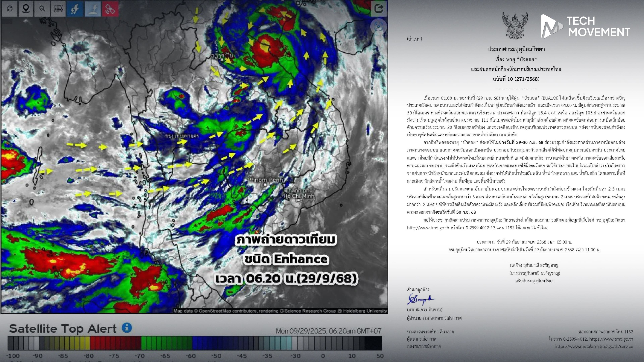
Task: Click the green band on temperature scale
Action: coord(166,343)
